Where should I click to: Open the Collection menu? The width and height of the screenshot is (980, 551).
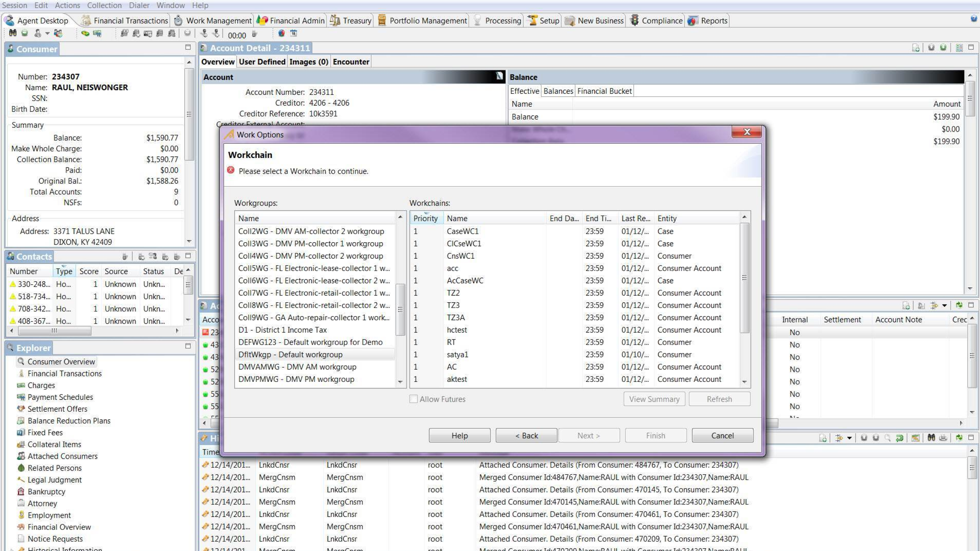[x=104, y=5]
